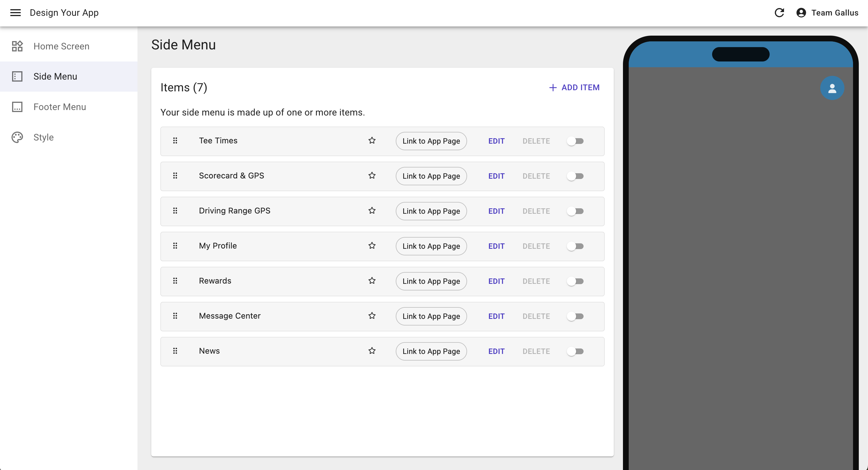Click drag handle for News row
The width and height of the screenshot is (868, 470).
click(x=175, y=351)
